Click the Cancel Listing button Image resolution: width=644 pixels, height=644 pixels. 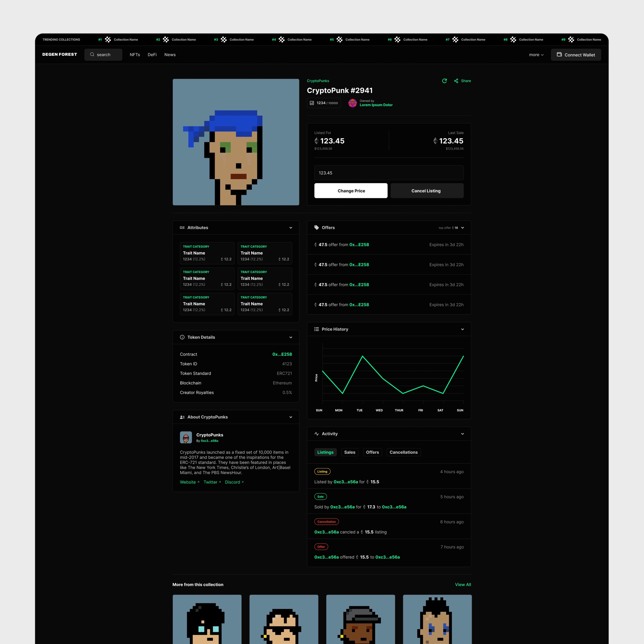pos(427,191)
